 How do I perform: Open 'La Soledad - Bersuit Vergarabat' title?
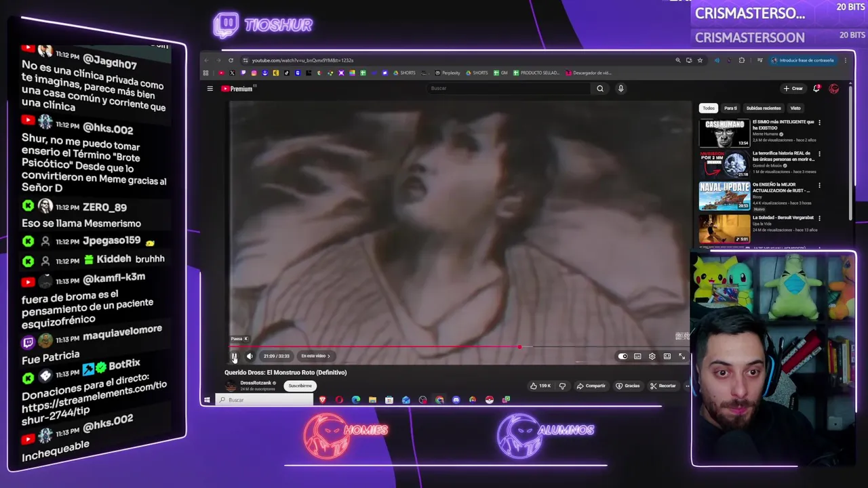coord(783,218)
